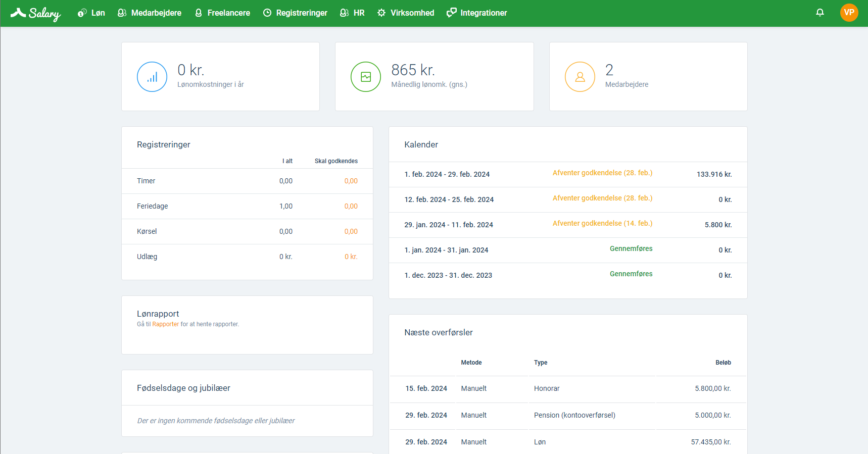
Task: Click the '1. feb. 2024 - 29. feb. 2024' period
Action: (447, 174)
